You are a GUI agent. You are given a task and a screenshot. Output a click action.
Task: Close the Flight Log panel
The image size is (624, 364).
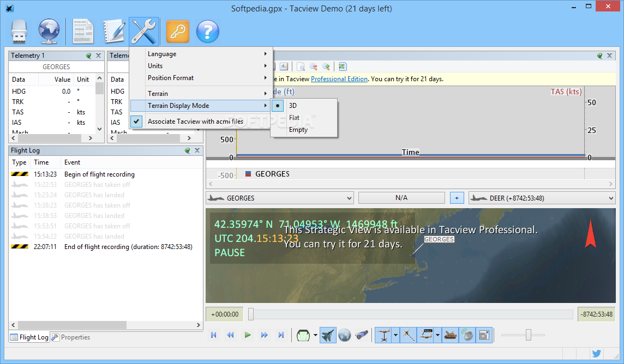(197, 150)
